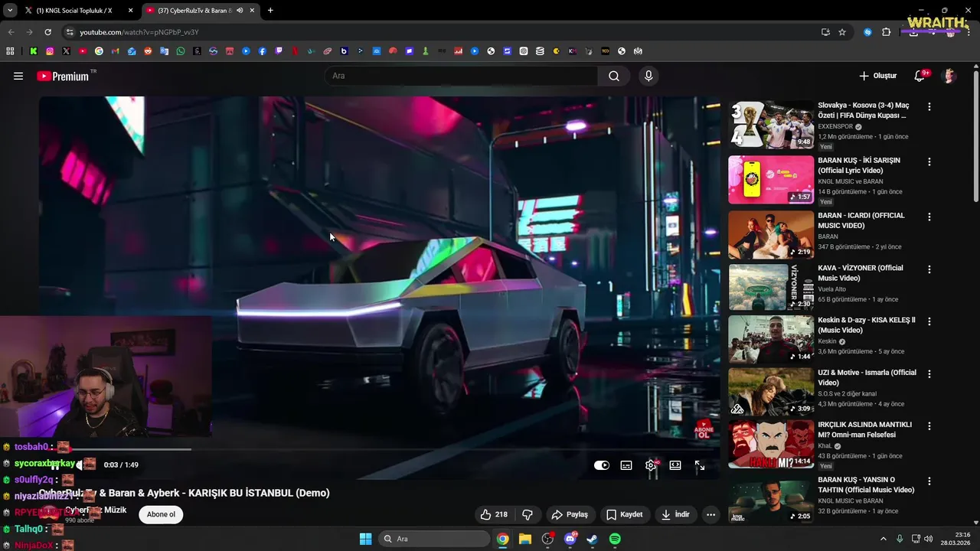Open options for IRKÇILIK ASLINDA MANTIKLI video
Image resolution: width=980 pixels, height=551 pixels.
[929, 426]
